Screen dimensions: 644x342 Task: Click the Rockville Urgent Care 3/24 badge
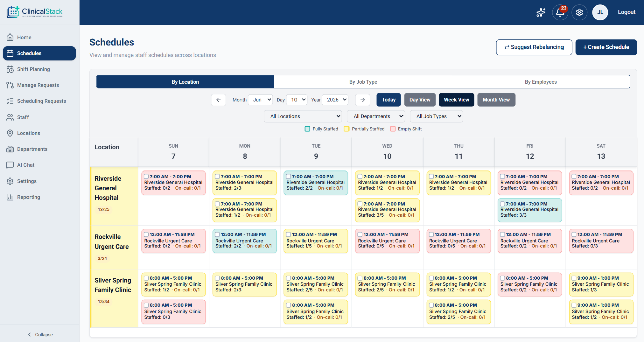(x=102, y=259)
